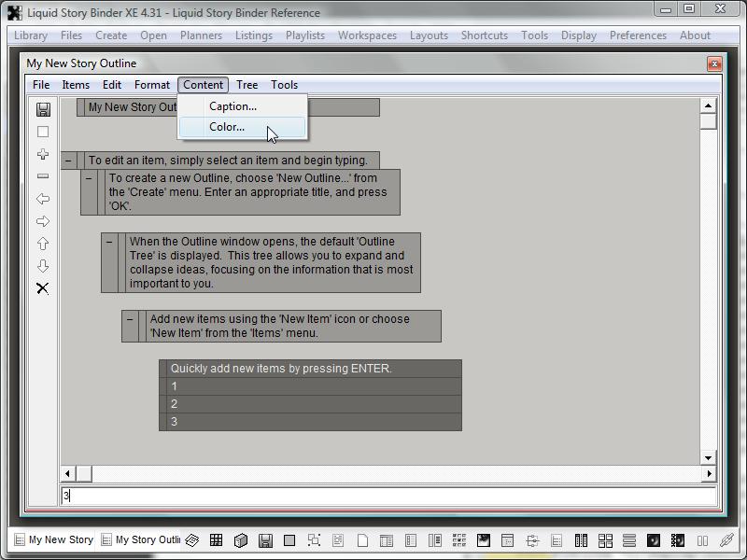Collapse the 'To edit an item' outline node
Image resolution: width=747 pixels, height=560 pixels.
(x=68, y=161)
